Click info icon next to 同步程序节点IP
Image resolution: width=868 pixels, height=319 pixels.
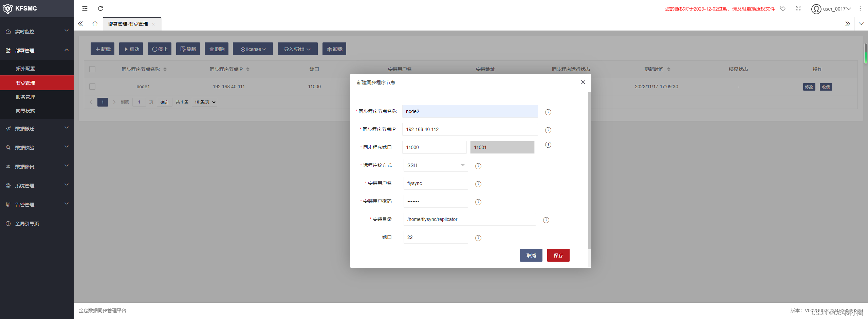548,130
